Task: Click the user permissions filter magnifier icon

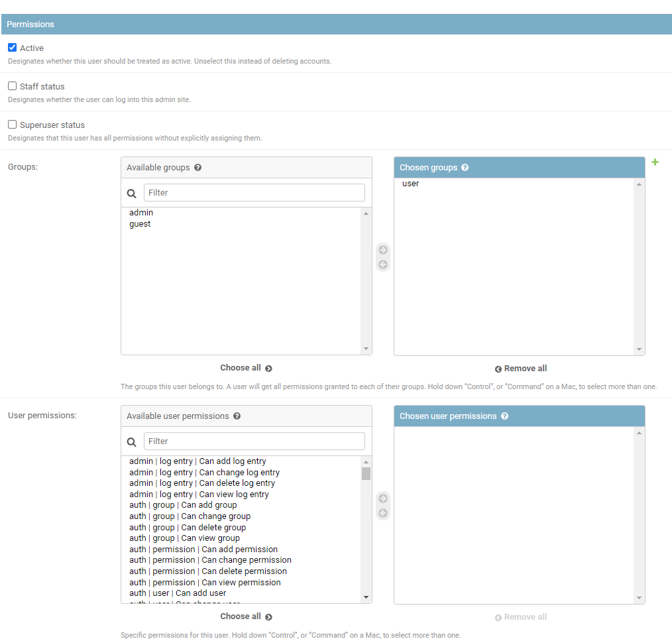Action: coord(132,442)
